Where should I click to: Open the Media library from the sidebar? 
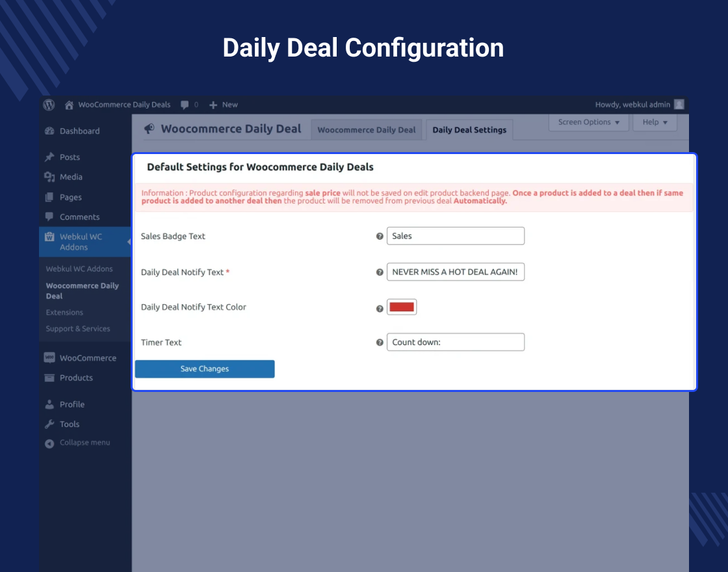pos(71,177)
